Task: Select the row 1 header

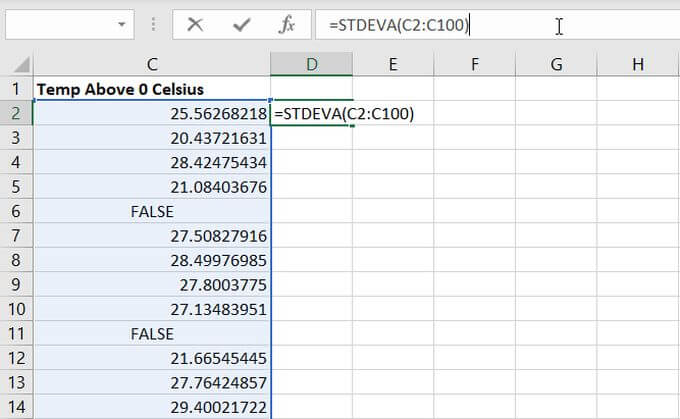Action: pos(16,90)
